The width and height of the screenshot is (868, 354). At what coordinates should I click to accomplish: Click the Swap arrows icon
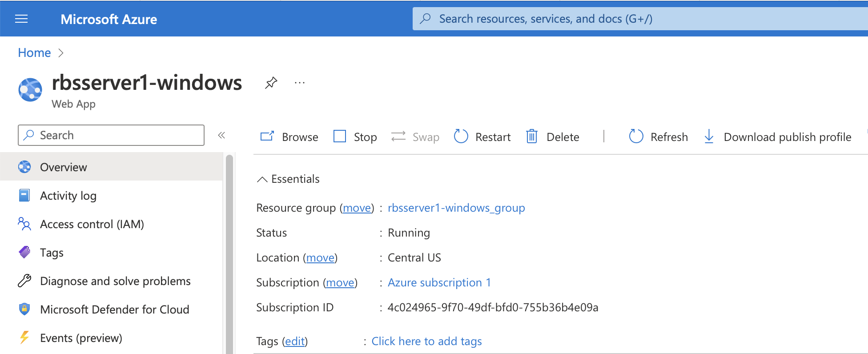pyautogui.click(x=398, y=136)
